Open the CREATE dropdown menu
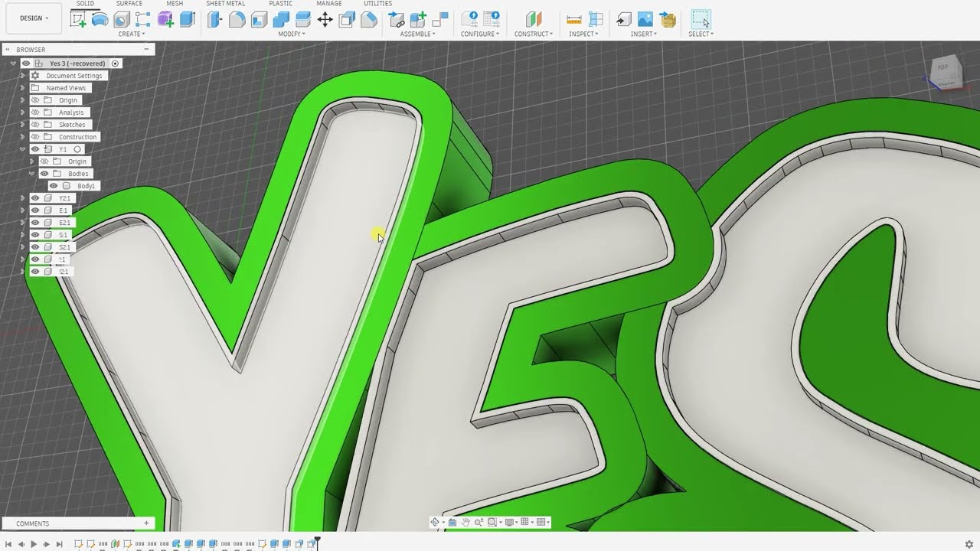The width and height of the screenshot is (980, 551). 131,34
